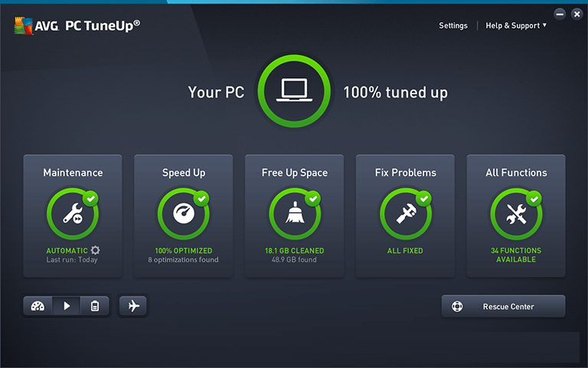This screenshot has height=368, width=588.
Task: Open the Rescue Center
Action: [503, 307]
